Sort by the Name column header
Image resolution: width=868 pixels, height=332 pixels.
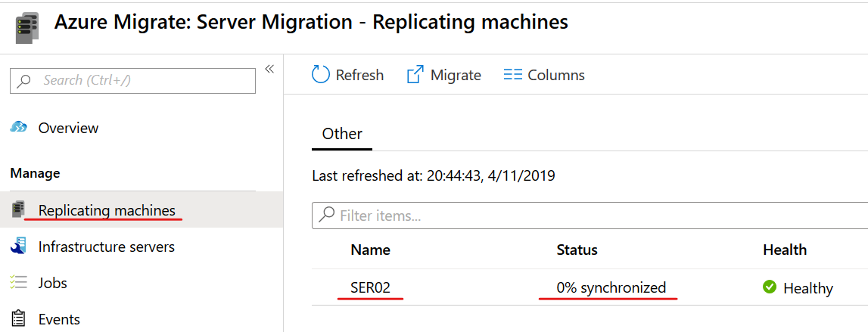coord(370,250)
